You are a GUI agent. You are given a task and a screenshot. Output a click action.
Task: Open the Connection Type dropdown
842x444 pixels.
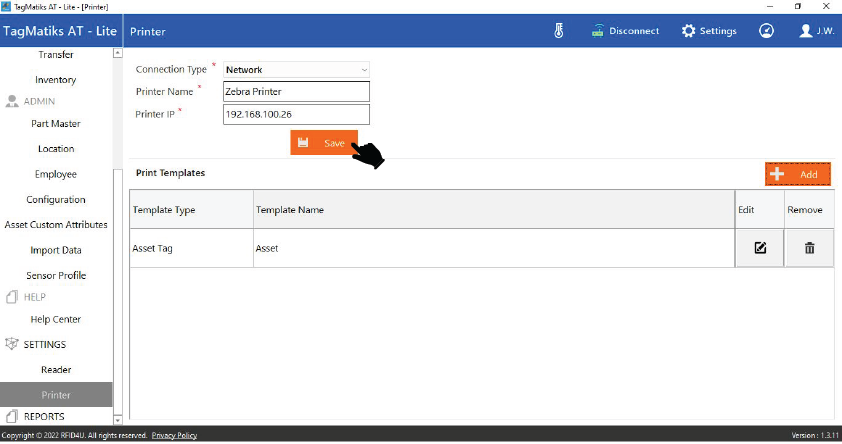pos(296,70)
